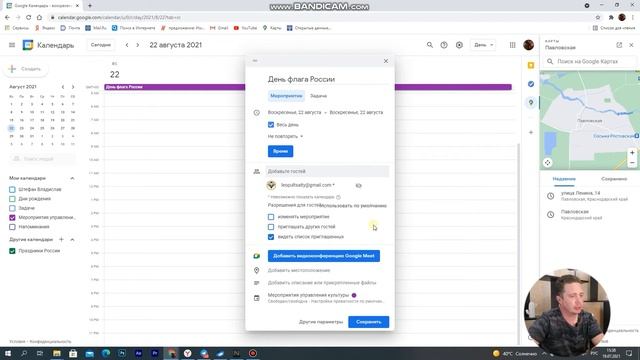This screenshot has height=360, width=640.
Task: Open organizer email dropdown
Action: click(308, 185)
